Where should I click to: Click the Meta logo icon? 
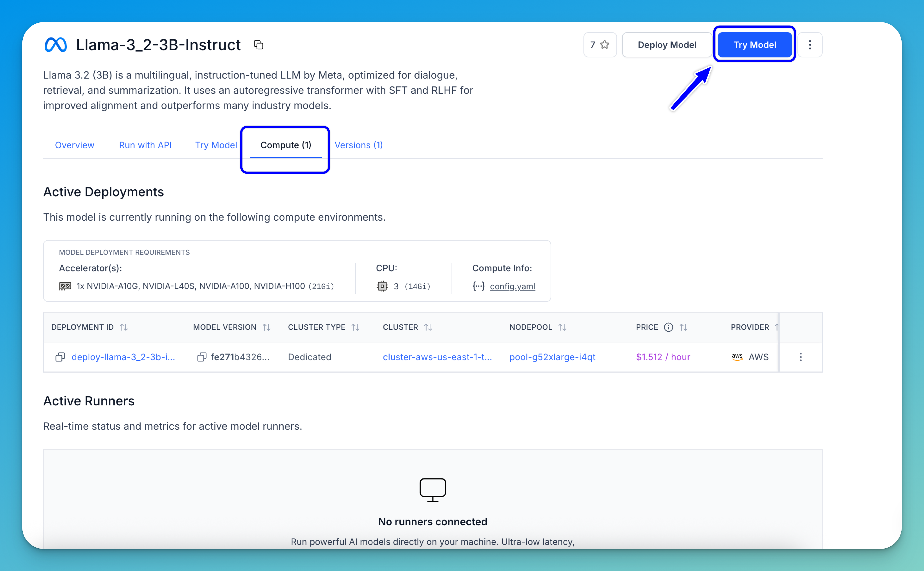click(x=56, y=45)
